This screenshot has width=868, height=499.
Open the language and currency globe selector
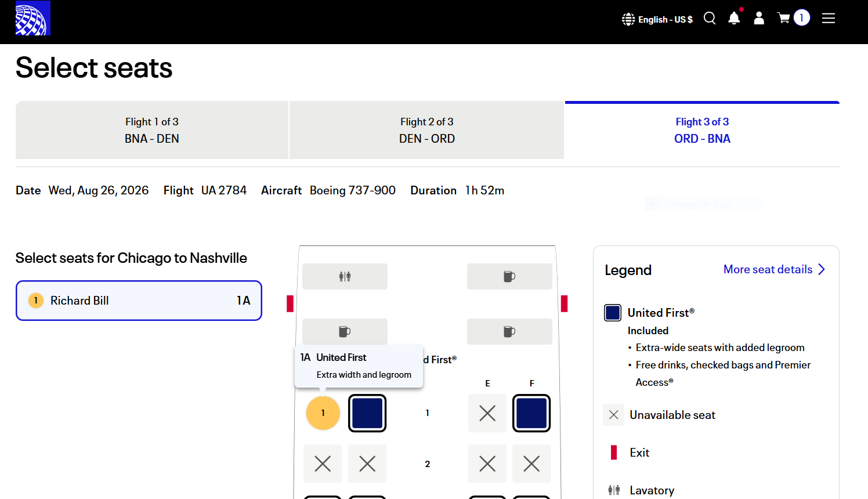click(628, 20)
